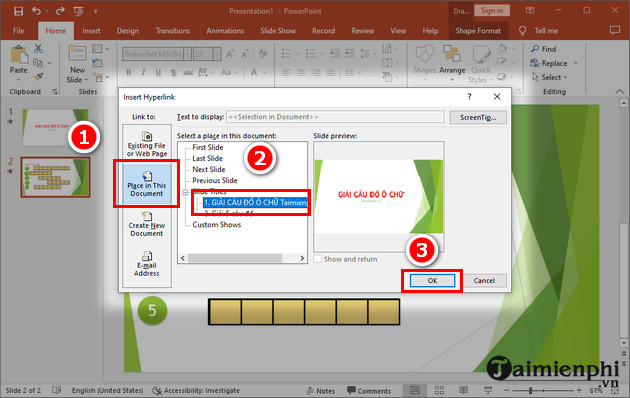The width and height of the screenshot is (630, 398).
Task: Switch to the Transitions tab
Action: click(x=173, y=31)
